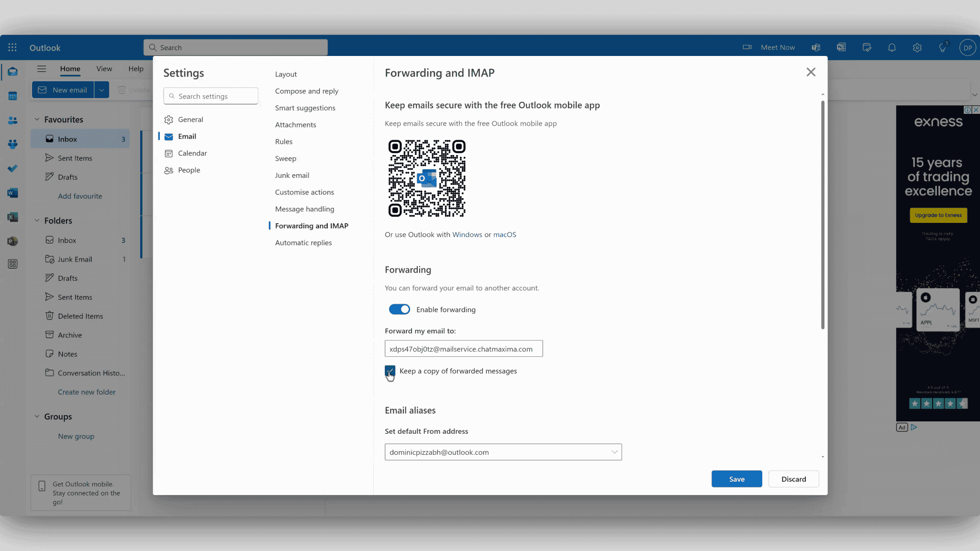Open the DP account profile avatar

(x=968, y=47)
